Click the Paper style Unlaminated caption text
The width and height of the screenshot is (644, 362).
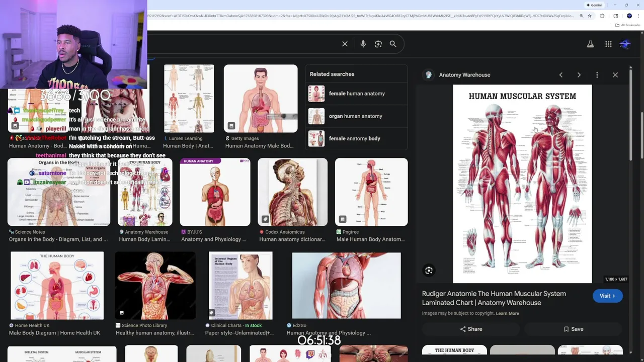click(x=239, y=333)
